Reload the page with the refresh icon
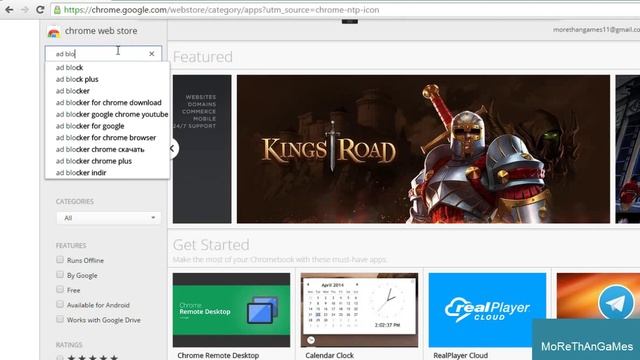The width and height of the screenshot is (640, 360). point(40,9)
